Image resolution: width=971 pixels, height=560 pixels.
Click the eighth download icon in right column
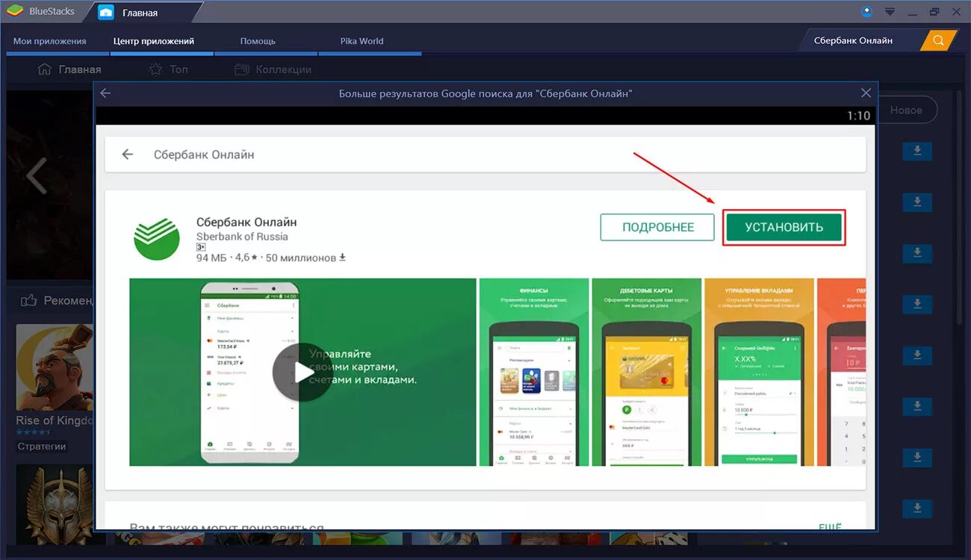pyautogui.click(x=917, y=508)
